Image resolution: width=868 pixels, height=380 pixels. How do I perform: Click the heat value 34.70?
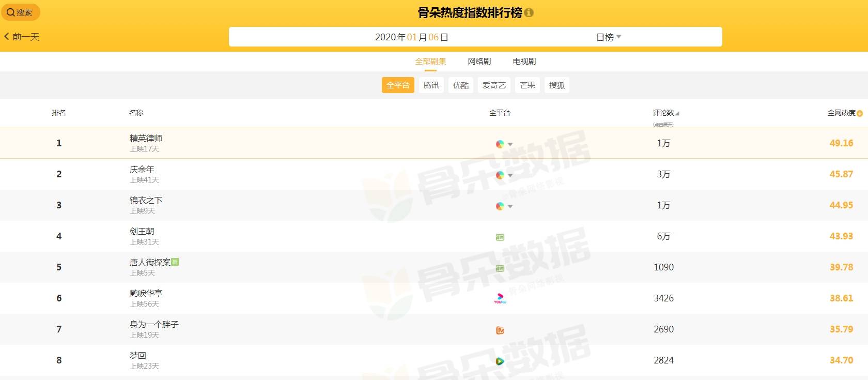coord(841,360)
